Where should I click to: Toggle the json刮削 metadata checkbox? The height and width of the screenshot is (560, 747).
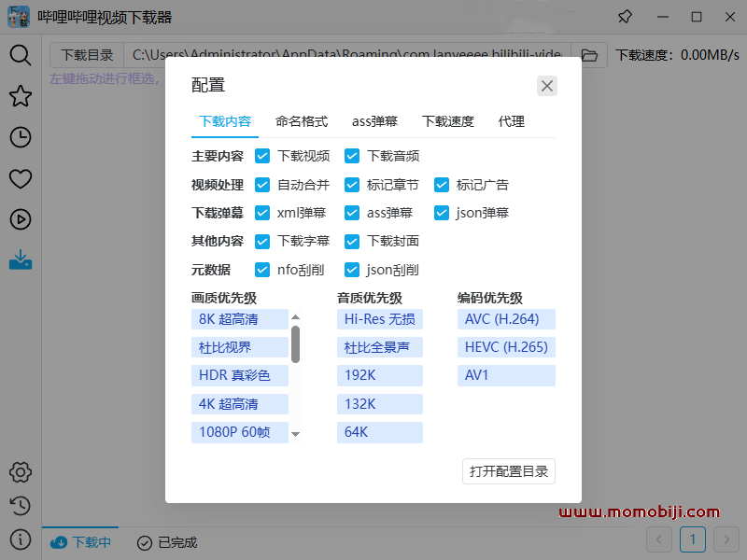(352, 269)
